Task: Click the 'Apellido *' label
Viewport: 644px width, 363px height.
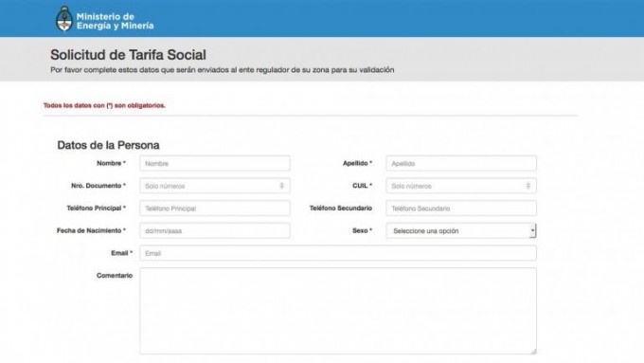Action: pos(357,163)
